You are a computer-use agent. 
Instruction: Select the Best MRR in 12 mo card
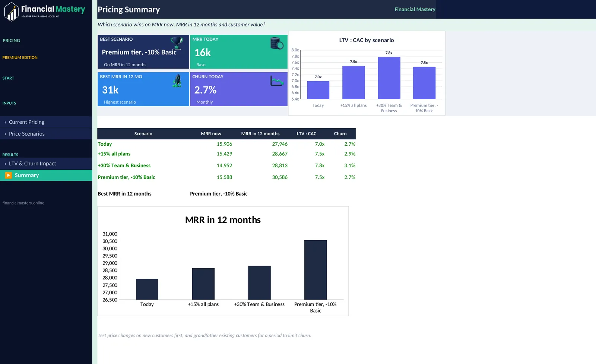(x=143, y=89)
